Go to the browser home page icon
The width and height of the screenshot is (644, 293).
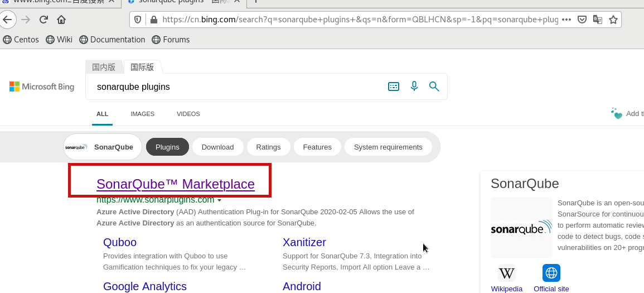[x=61, y=20]
